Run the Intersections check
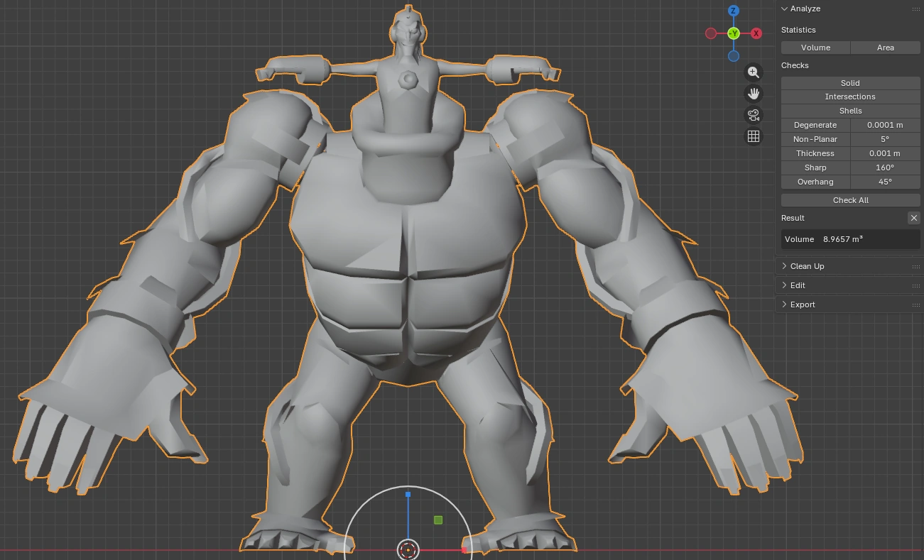Screen dimensions: 924x560 [851, 97]
